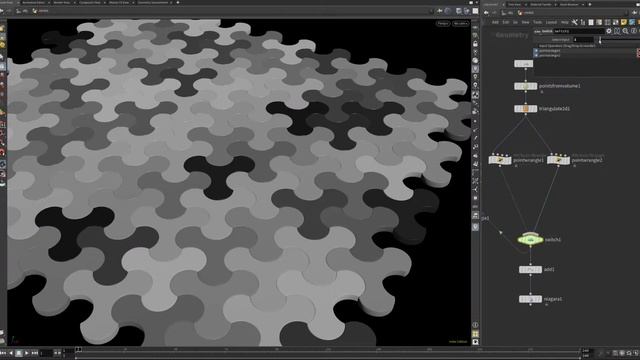640x360 pixels.
Task: Jump to last frame in playbar
Action: click(35, 353)
